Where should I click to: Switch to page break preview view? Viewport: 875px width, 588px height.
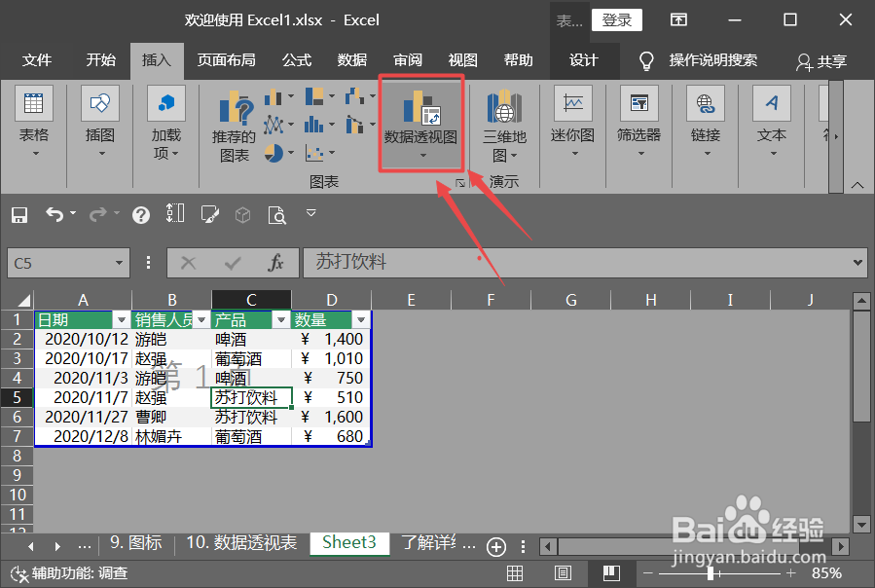click(x=611, y=573)
